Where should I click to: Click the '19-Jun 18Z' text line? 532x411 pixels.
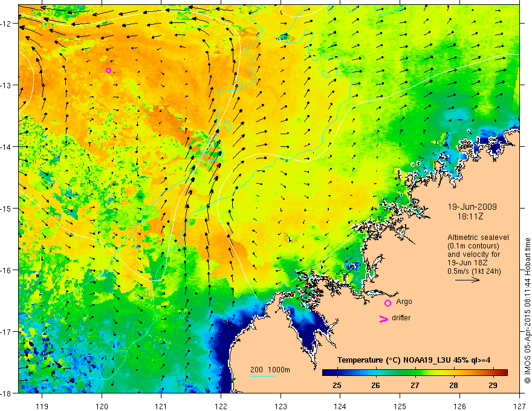[467, 263]
